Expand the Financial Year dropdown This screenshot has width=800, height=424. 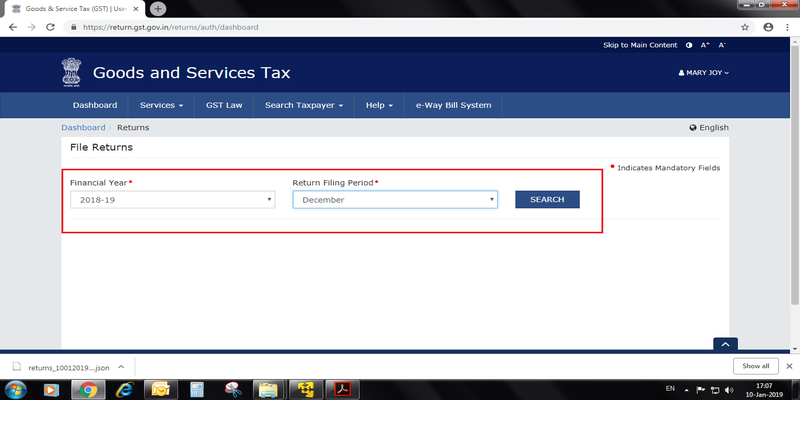click(172, 200)
